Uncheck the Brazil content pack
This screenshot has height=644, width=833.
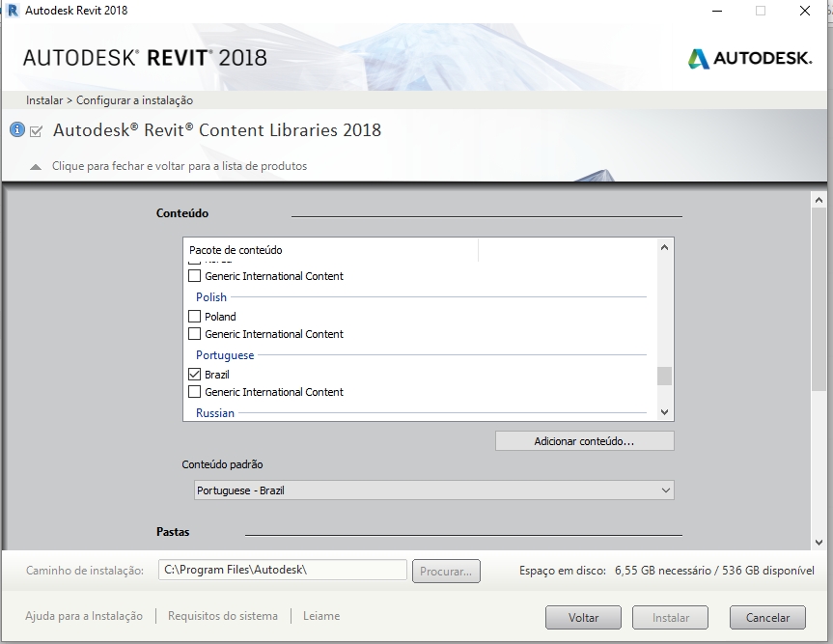click(x=192, y=375)
